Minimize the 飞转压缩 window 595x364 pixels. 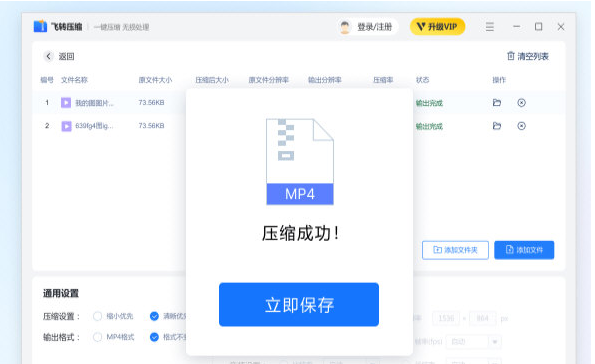[516, 27]
